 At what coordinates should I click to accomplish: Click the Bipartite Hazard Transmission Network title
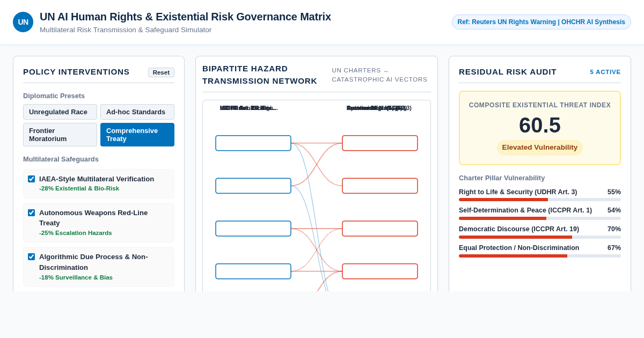click(260, 75)
